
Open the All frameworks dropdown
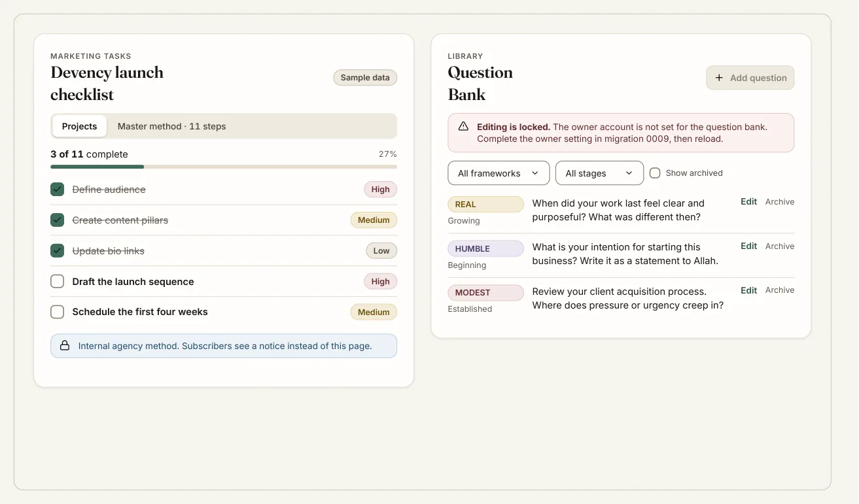coord(499,173)
